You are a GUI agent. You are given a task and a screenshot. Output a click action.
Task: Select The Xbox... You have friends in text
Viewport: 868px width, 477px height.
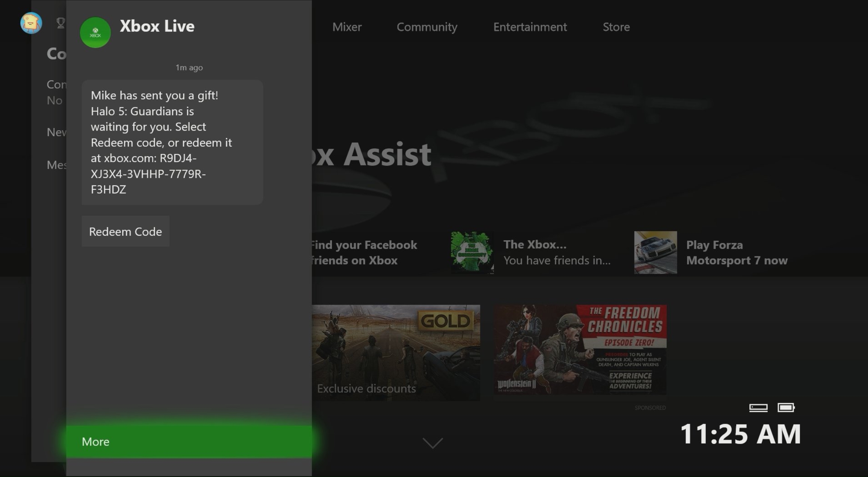(x=557, y=253)
